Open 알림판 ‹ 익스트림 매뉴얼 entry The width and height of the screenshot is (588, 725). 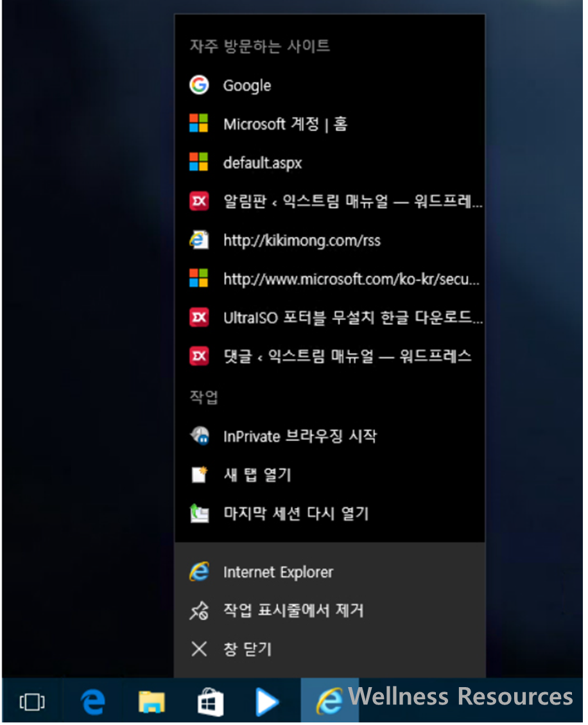(x=329, y=201)
